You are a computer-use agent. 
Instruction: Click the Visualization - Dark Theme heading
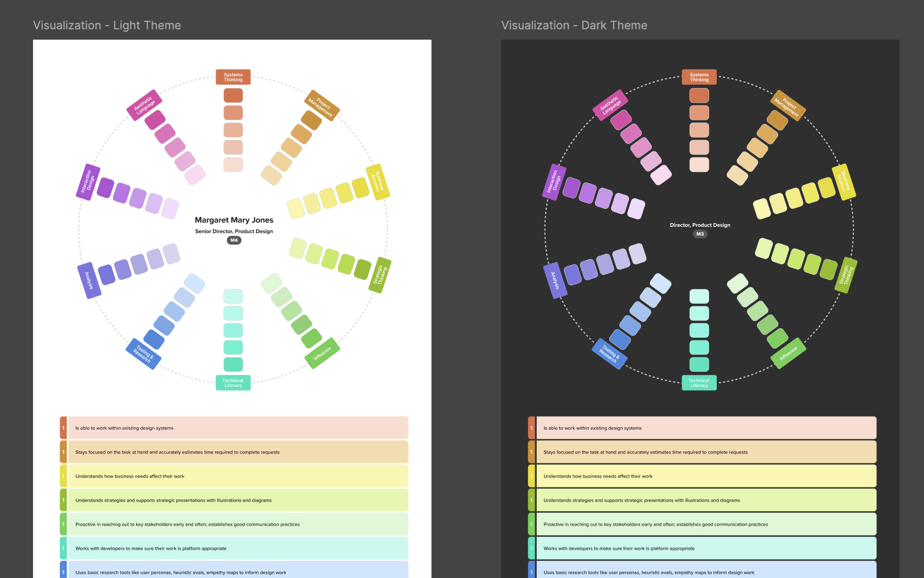(573, 25)
